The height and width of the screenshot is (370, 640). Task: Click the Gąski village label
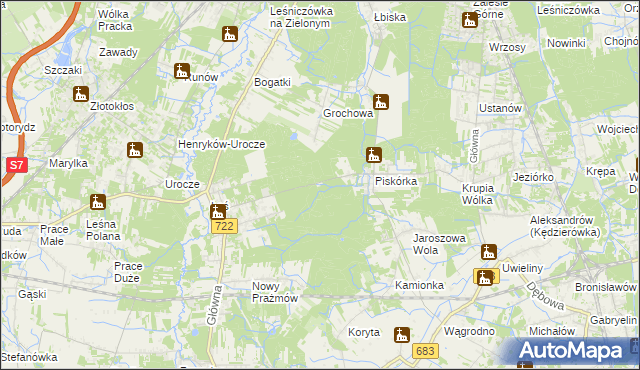[x=32, y=294]
